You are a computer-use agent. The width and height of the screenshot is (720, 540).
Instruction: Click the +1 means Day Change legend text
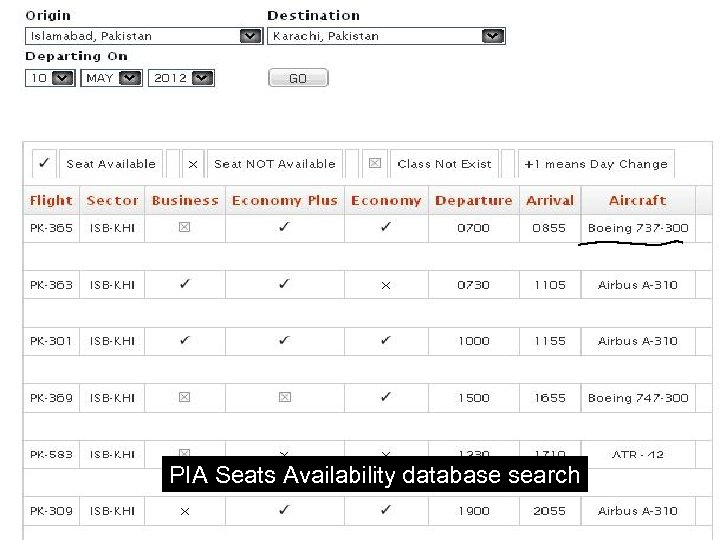pos(596,164)
